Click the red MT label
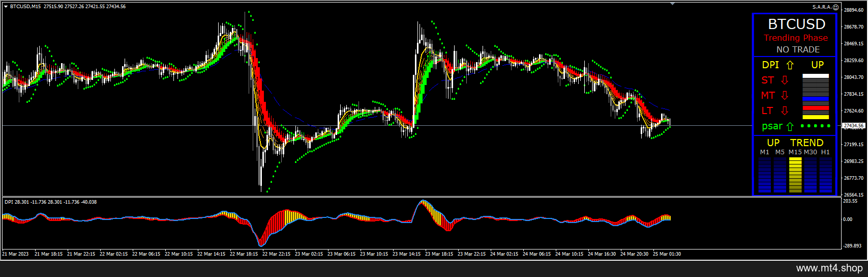Image resolution: width=868 pixels, height=277 pixels. click(768, 95)
